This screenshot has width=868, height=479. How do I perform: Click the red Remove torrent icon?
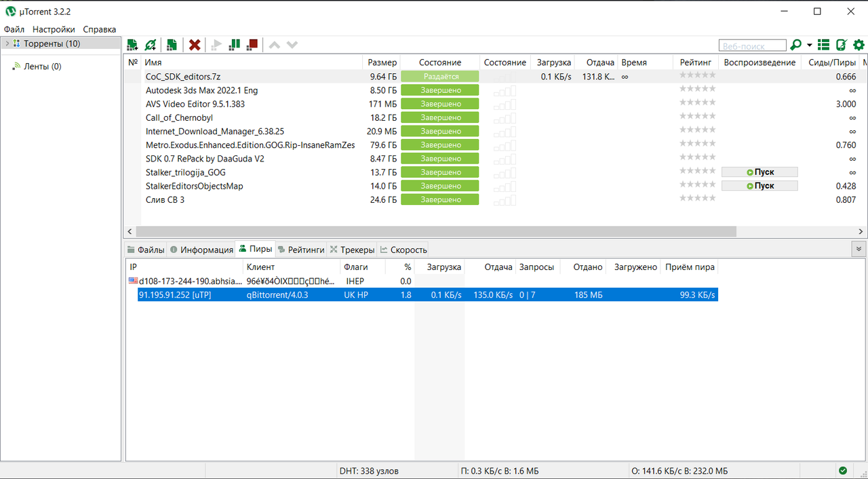point(195,45)
